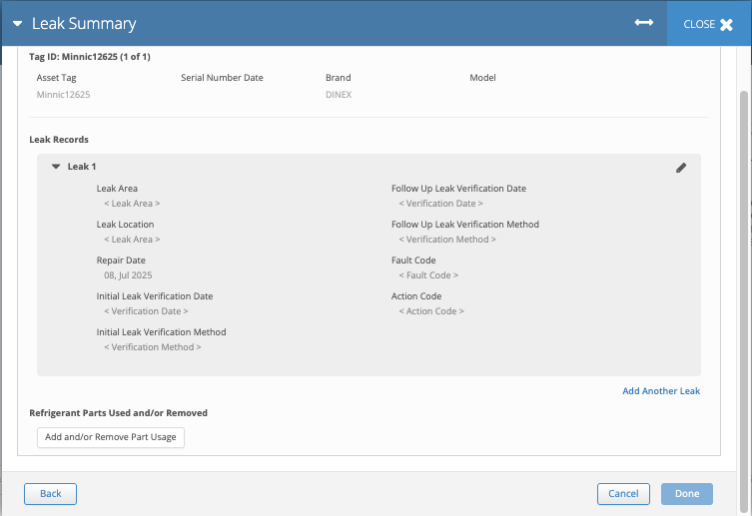Screen dimensions: 752x516
Task: Pick the Action Code placeholder field
Action: click(x=431, y=311)
